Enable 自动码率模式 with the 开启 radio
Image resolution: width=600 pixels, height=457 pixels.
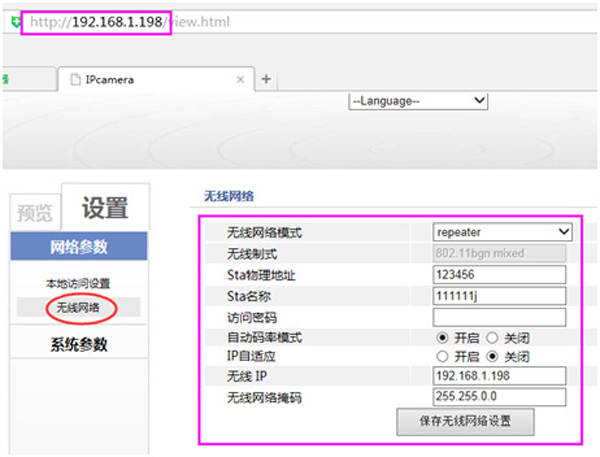click(441, 337)
